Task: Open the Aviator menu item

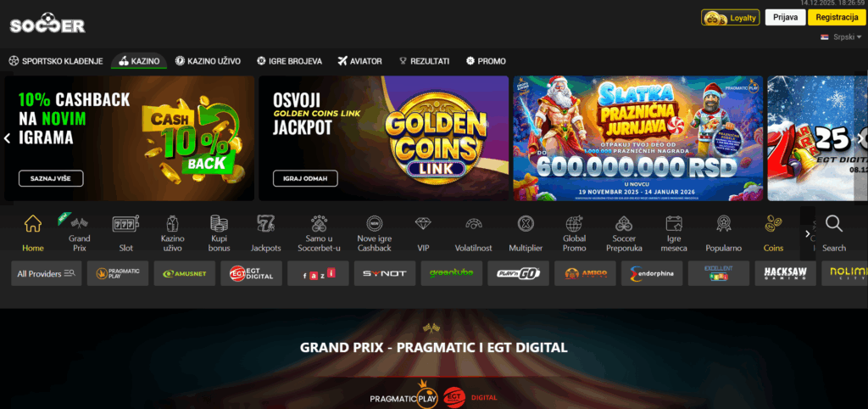Action: tap(359, 61)
